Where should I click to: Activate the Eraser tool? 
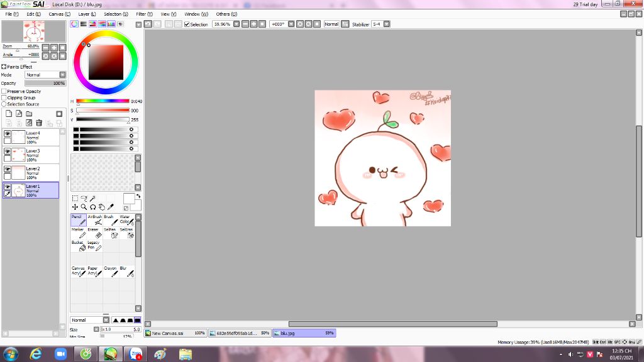[95, 233]
